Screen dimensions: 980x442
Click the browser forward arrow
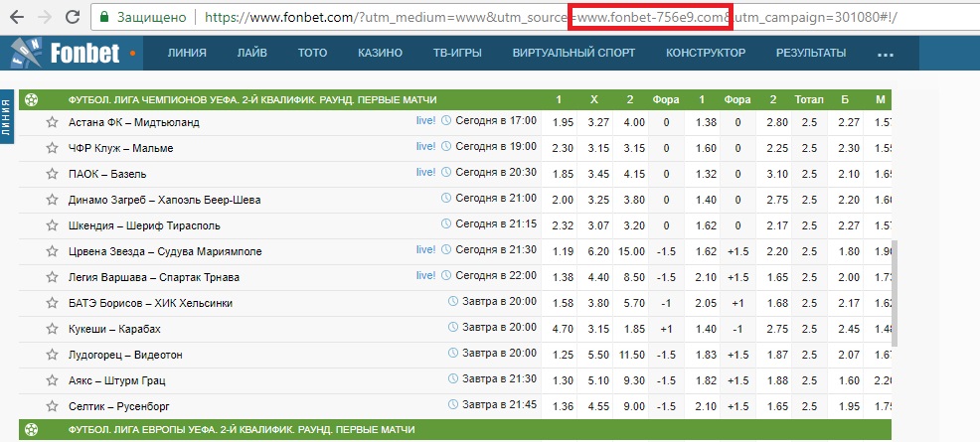(x=45, y=17)
